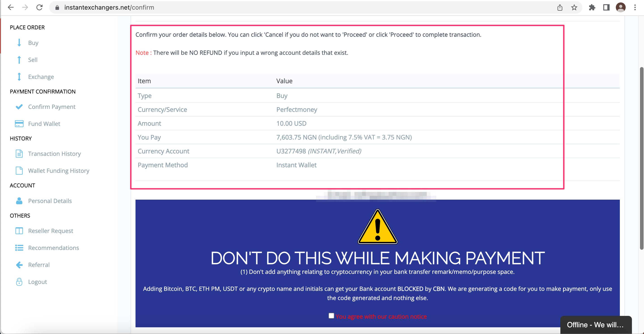644x334 pixels.
Task: Select Recommendations from Others menu
Action: (x=53, y=247)
